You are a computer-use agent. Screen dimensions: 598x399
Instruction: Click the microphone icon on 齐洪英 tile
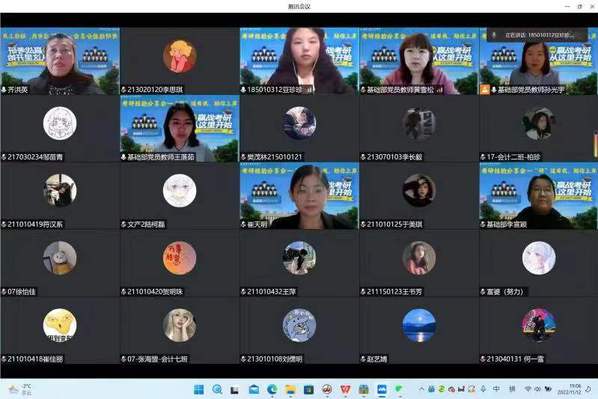click(4, 90)
